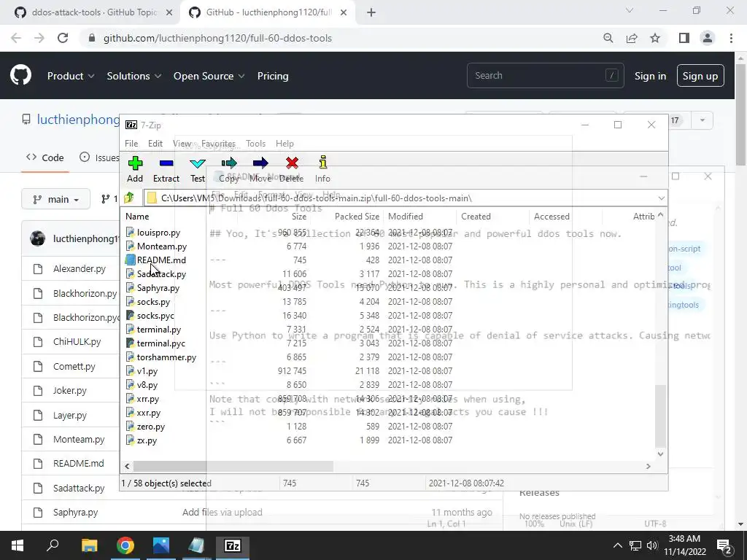
Task: Sort by Name column header in 7-Zip
Action: coord(137,216)
